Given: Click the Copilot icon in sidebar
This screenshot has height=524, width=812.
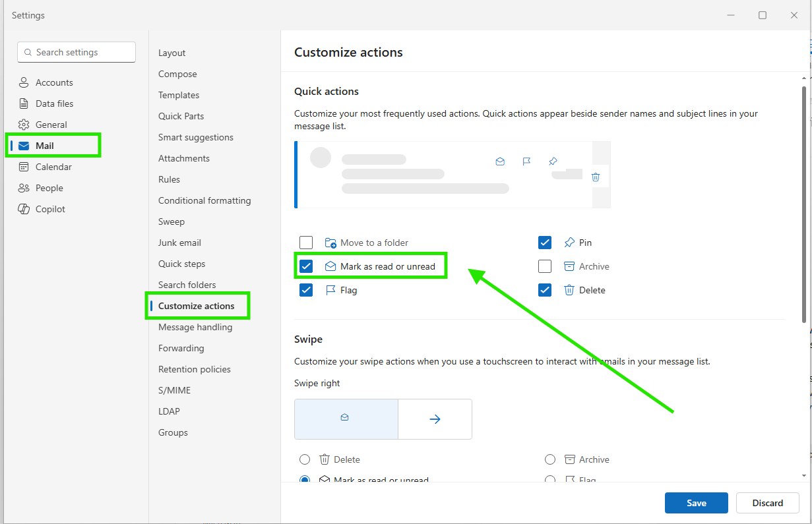Looking at the screenshot, I should pos(24,209).
